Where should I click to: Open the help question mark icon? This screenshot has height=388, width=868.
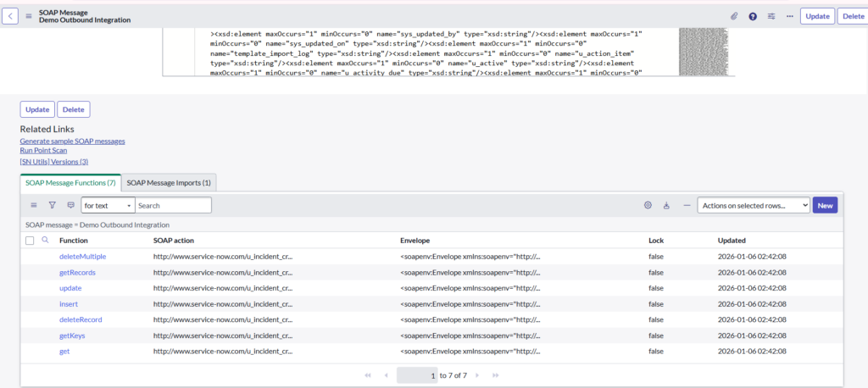point(753,16)
